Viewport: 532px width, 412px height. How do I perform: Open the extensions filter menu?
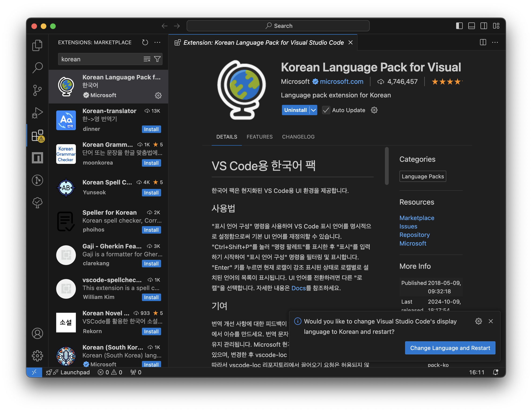pyautogui.click(x=157, y=59)
